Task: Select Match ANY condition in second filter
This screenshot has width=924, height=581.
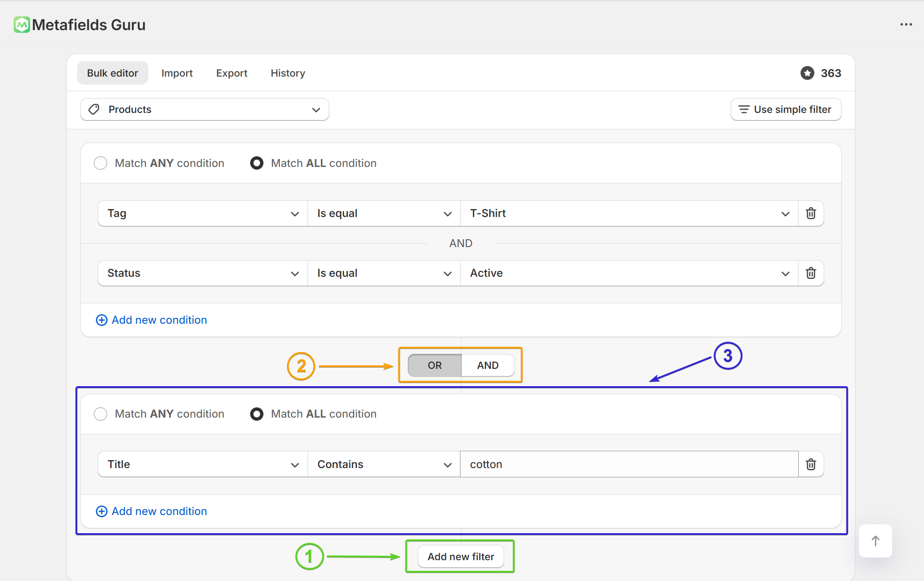Action: (101, 414)
